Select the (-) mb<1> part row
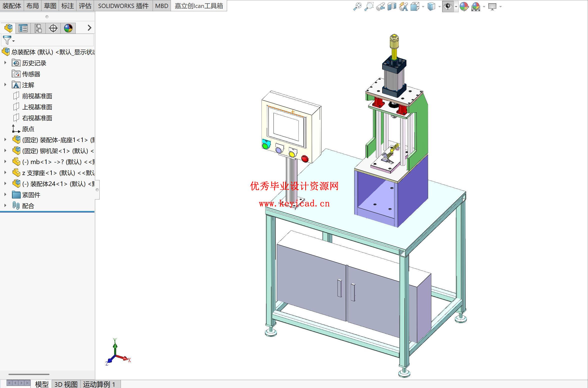Screen dimensions: 588x388 [x=53, y=162]
